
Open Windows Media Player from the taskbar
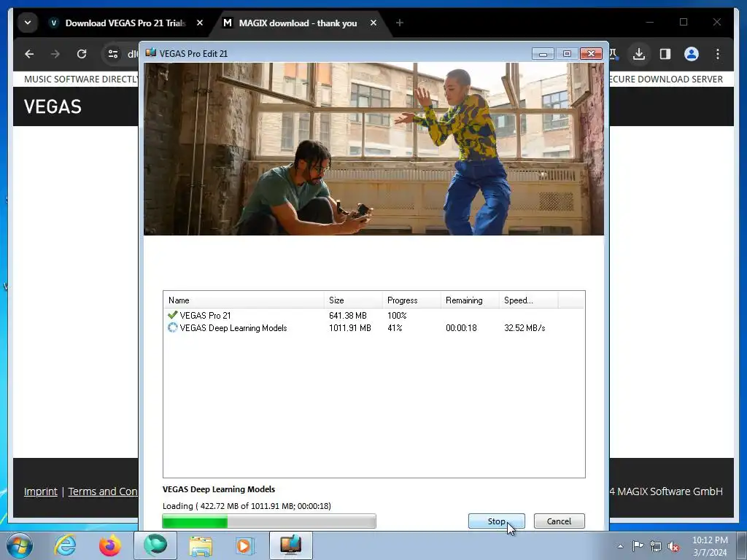[x=245, y=545]
